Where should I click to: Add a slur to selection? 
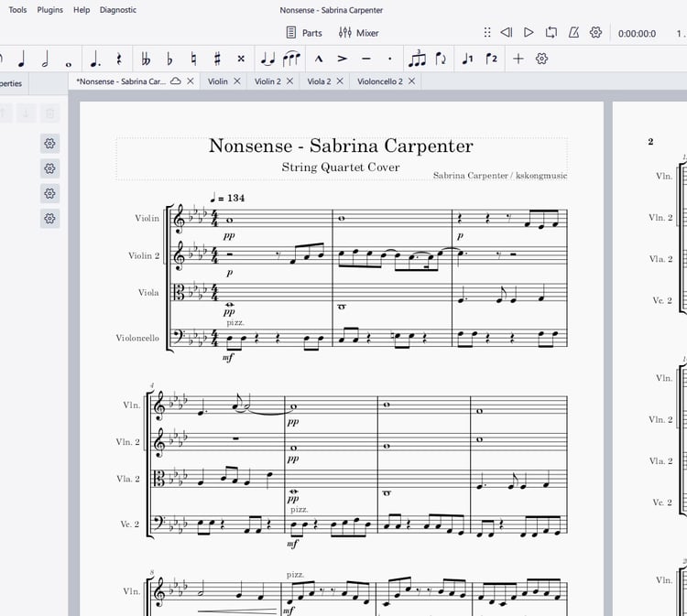291,59
